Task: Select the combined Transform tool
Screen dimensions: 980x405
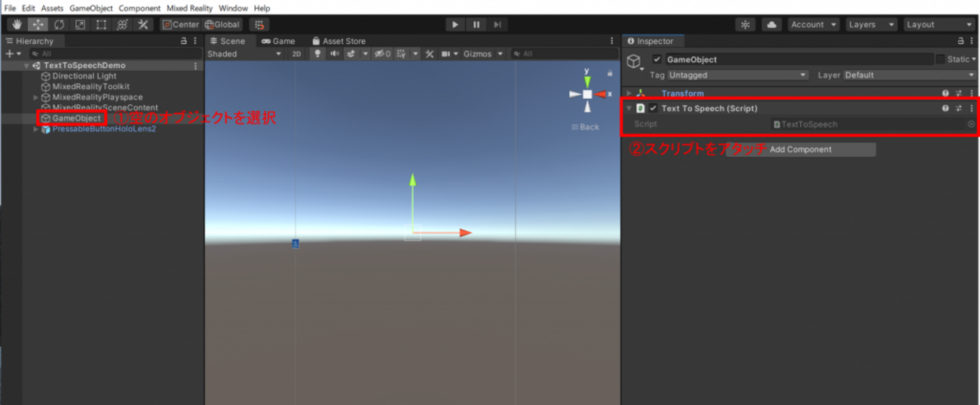Action: (x=122, y=25)
